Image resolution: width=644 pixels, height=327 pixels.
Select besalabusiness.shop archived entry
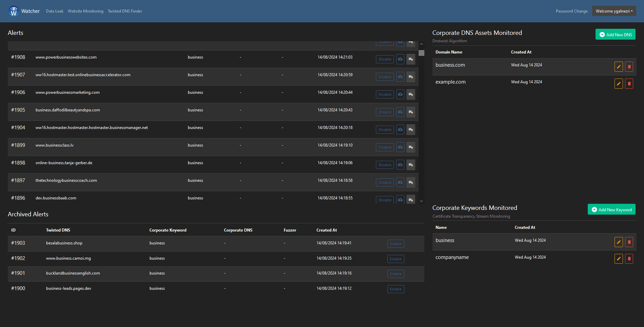64,243
